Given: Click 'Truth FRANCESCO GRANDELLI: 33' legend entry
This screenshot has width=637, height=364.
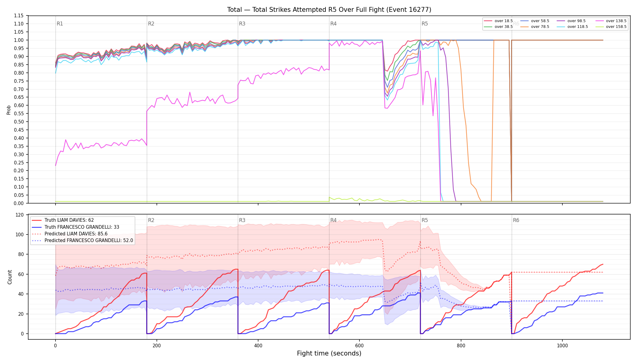Looking at the screenshot, I should point(76,227).
